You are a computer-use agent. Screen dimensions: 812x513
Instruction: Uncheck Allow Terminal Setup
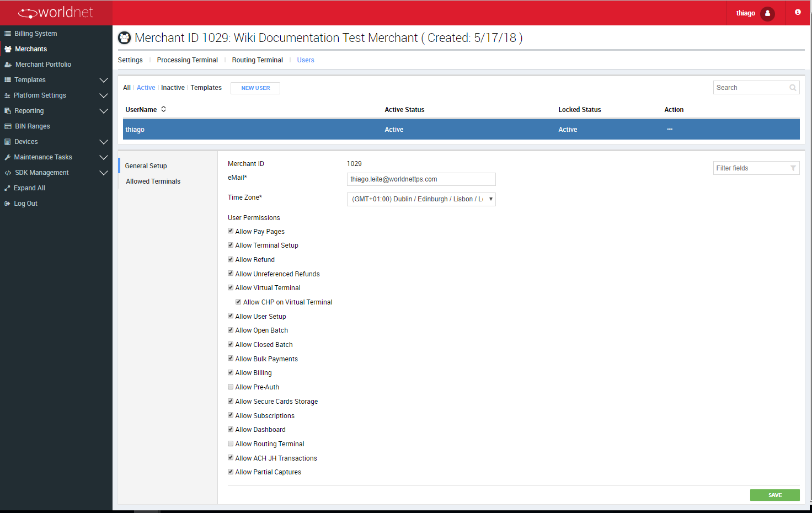pyautogui.click(x=231, y=245)
